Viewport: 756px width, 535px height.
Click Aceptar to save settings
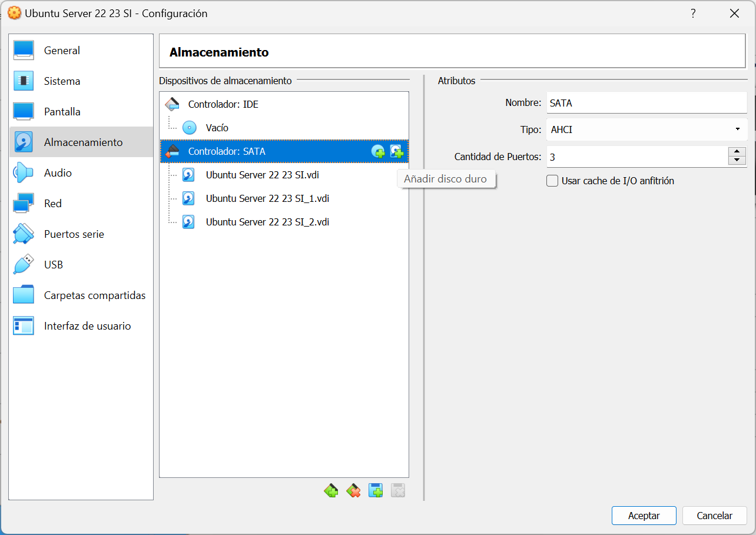(x=644, y=516)
